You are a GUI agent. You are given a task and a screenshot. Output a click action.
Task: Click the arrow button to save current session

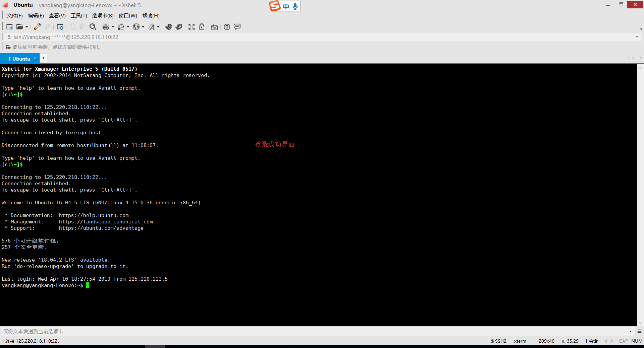[x=8, y=47]
